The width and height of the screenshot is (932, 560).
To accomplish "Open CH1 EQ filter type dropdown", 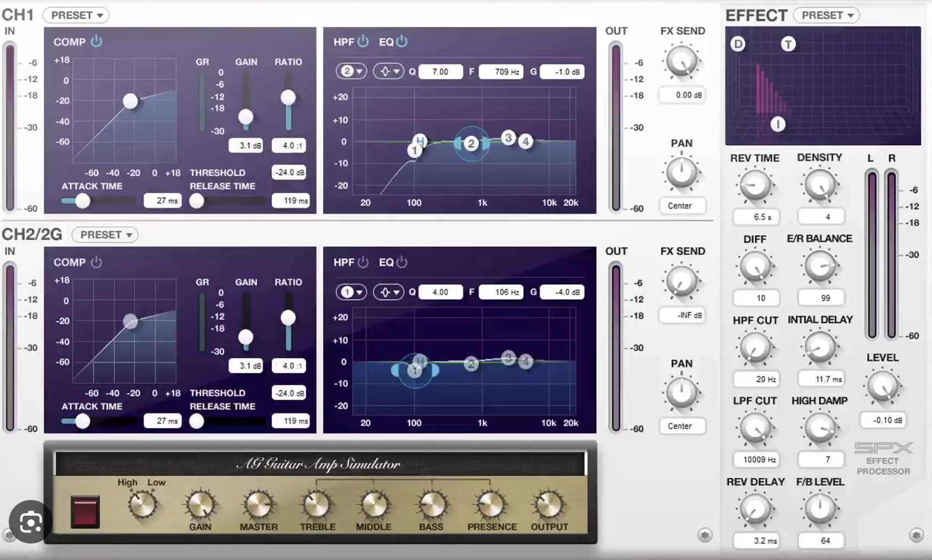I will click(x=388, y=72).
